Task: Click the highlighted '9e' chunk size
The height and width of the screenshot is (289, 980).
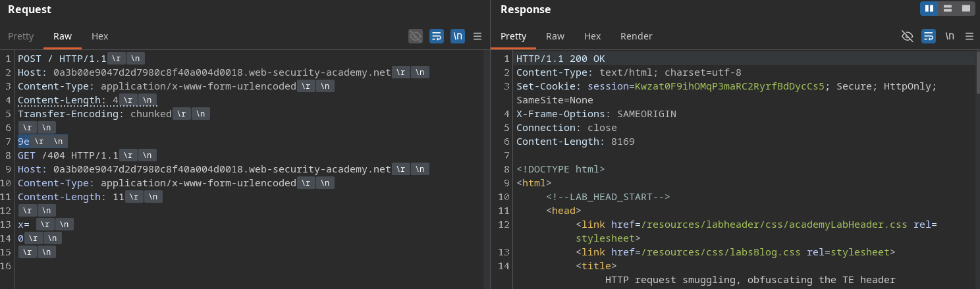Action: [x=23, y=142]
